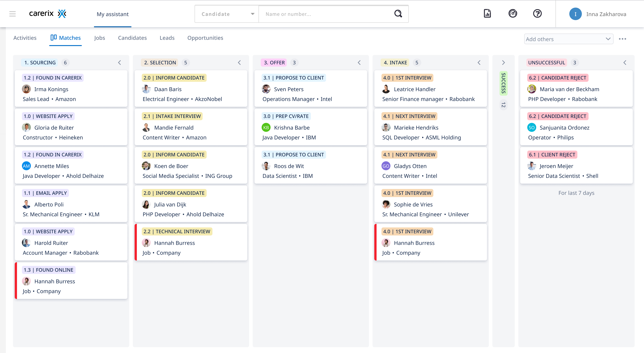Expand the collapsed Success column
This screenshot has width=644, height=353.
(x=503, y=62)
